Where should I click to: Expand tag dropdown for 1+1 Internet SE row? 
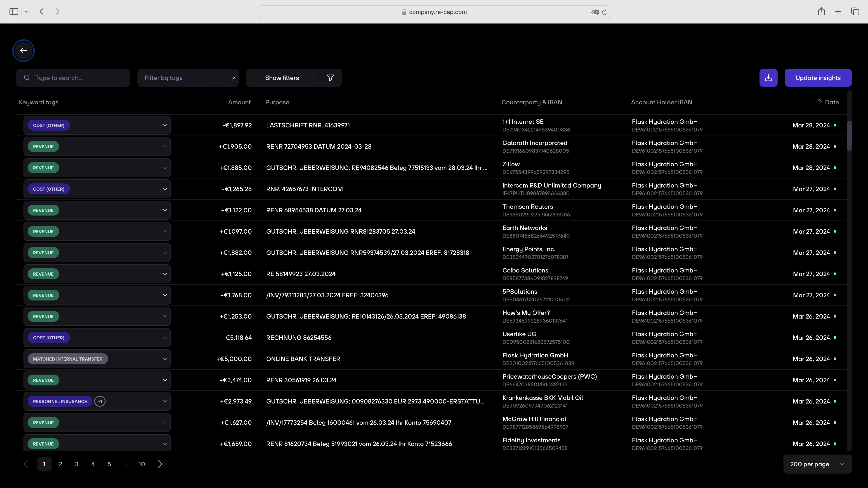point(165,125)
